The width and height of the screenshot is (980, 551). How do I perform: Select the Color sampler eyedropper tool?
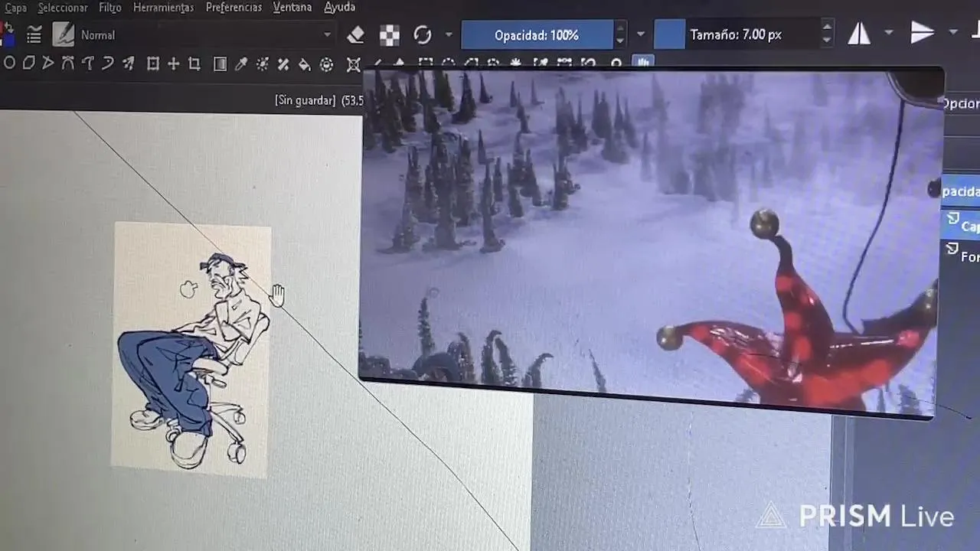(240, 64)
